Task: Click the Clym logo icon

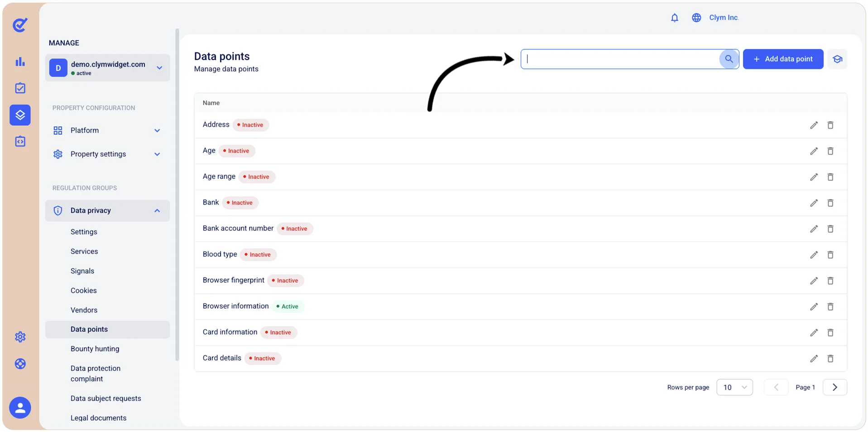Action: point(20,25)
